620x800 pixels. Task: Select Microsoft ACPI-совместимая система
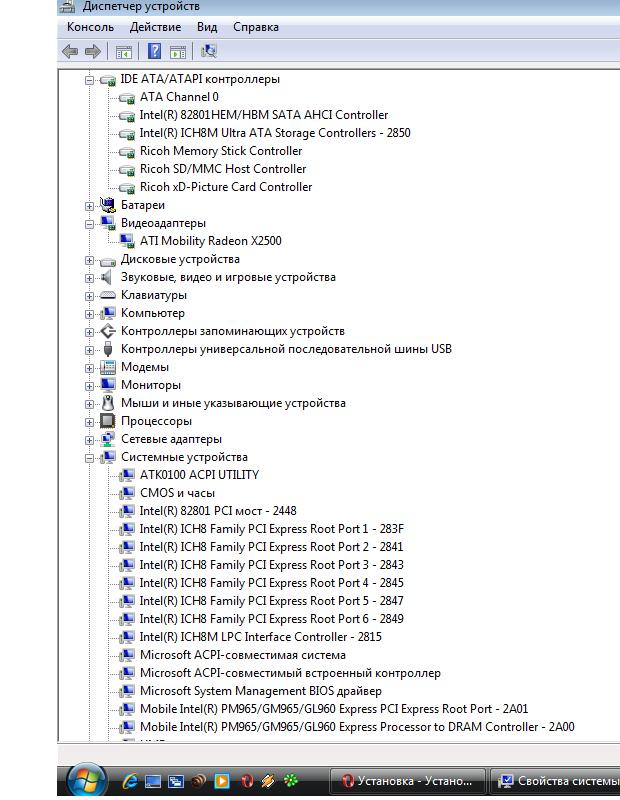pyautogui.click(x=243, y=655)
